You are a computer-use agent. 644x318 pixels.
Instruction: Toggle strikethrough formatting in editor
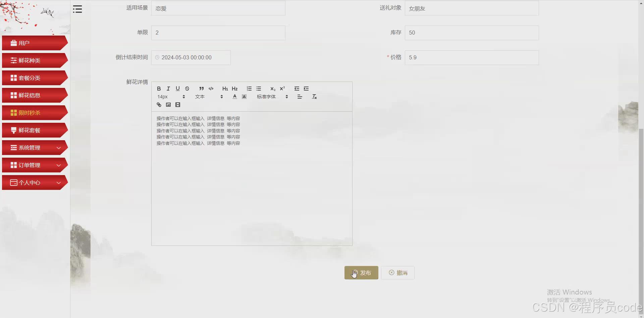click(187, 89)
